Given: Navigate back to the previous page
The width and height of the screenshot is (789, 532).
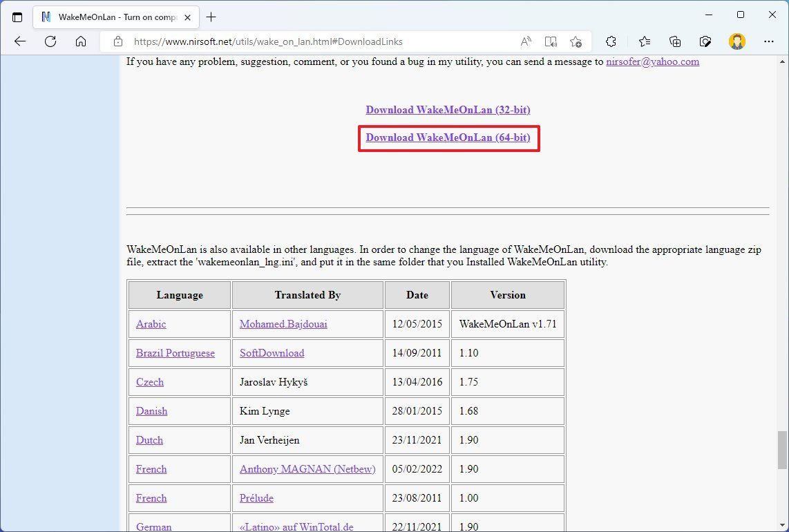Looking at the screenshot, I should click(x=19, y=41).
